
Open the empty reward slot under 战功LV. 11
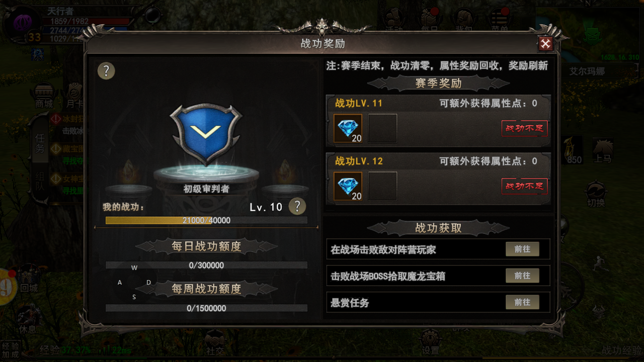pos(383,128)
